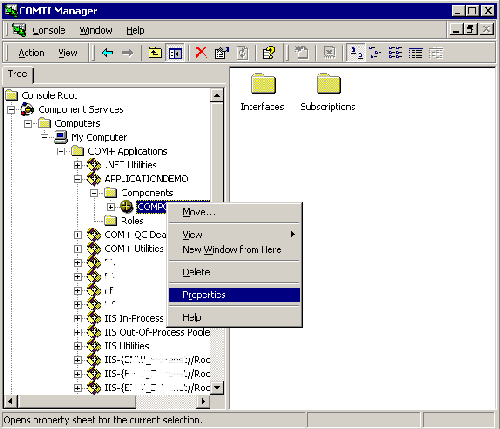Screen dimensions: 500x429
Task: Click the New item toolbar icon
Action: [x=302, y=53]
